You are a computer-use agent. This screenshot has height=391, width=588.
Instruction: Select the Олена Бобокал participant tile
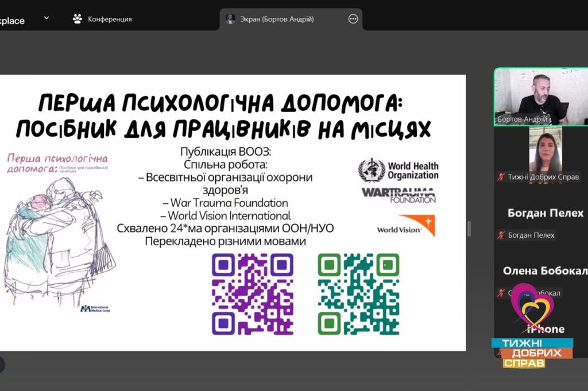tap(541, 271)
